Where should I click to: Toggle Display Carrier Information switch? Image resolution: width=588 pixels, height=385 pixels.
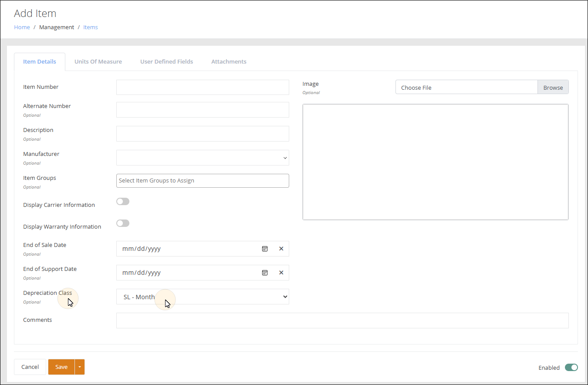[x=123, y=201]
